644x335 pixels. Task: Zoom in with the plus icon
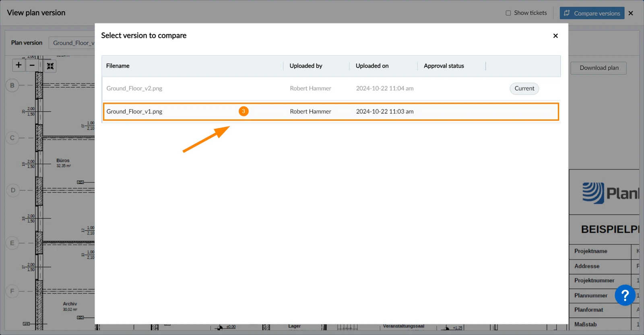coord(19,65)
